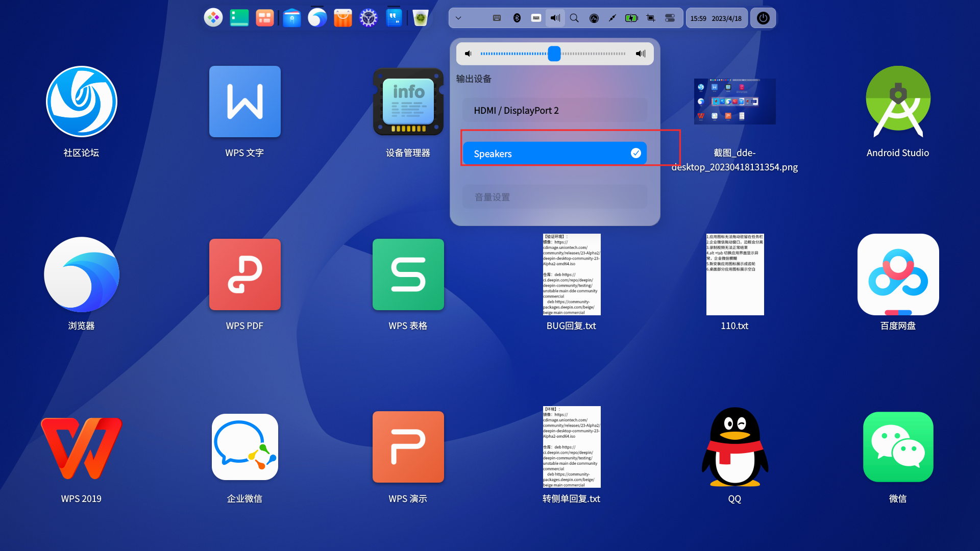Image resolution: width=980 pixels, height=551 pixels.
Task: Click the 输出设备 heading text
Action: [x=474, y=79]
